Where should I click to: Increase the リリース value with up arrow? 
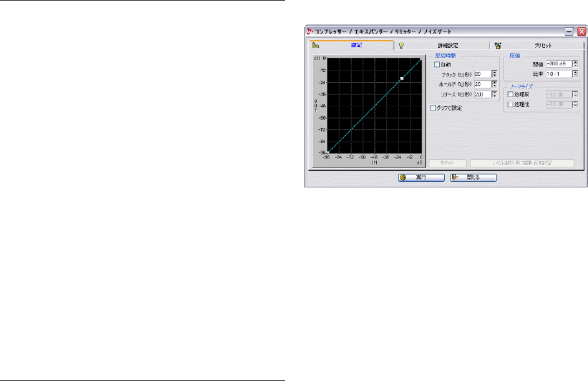[494, 93]
